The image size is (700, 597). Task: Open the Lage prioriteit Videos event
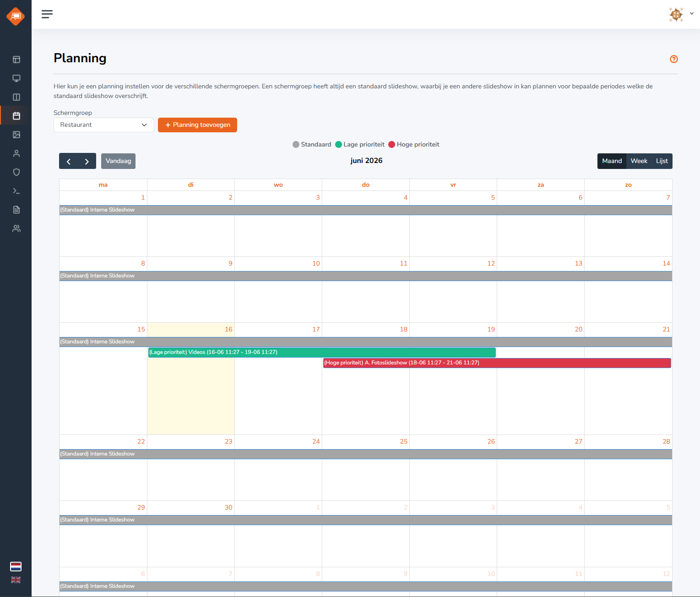322,353
